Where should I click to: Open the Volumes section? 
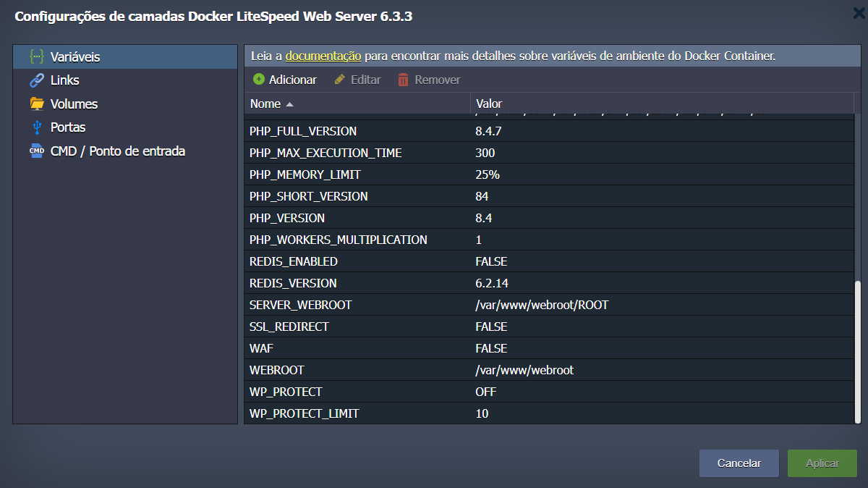point(125,104)
